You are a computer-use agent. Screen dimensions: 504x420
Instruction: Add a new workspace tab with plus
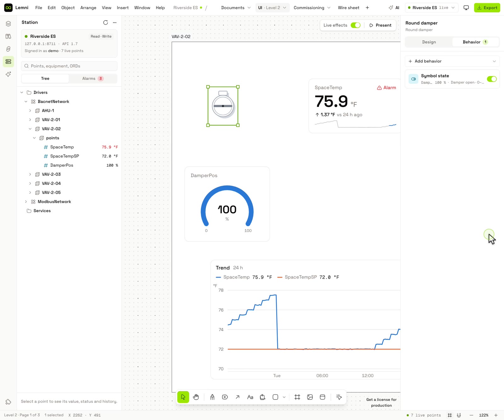pos(367,8)
